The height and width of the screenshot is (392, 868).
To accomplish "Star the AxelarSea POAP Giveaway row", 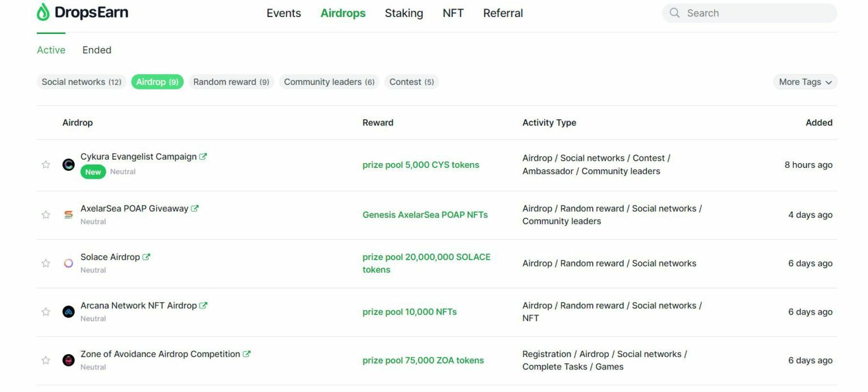I will [x=46, y=214].
